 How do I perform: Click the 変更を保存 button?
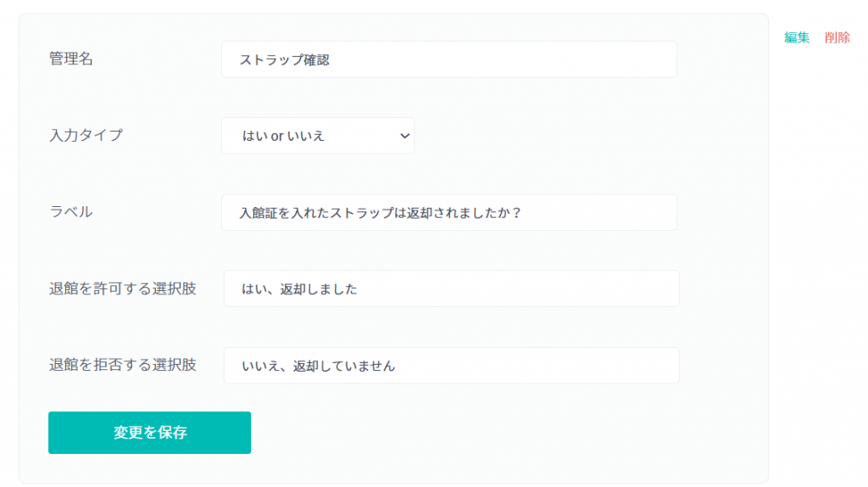pos(149,433)
